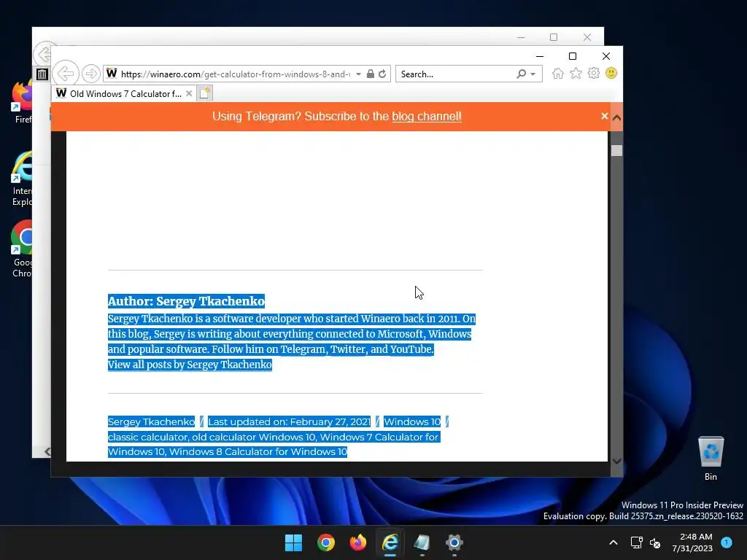The width and height of the screenshot is (747, 560).
Task: Show hidden tray icons chevron
Action: click(x=614, y=542)
